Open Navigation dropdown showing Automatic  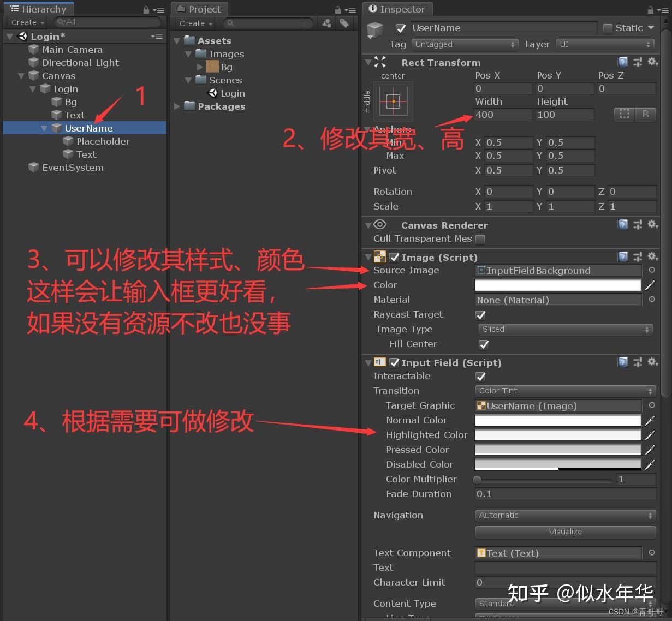coord(566,515)
